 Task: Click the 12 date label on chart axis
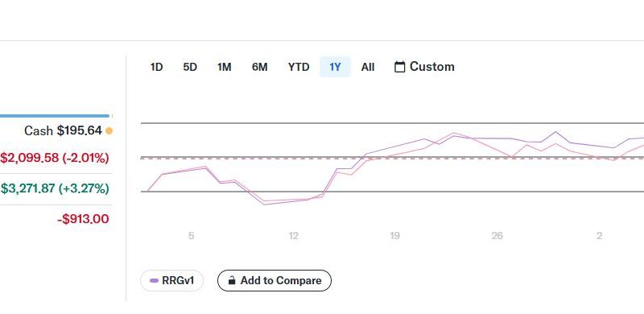(x=293, y=236)
